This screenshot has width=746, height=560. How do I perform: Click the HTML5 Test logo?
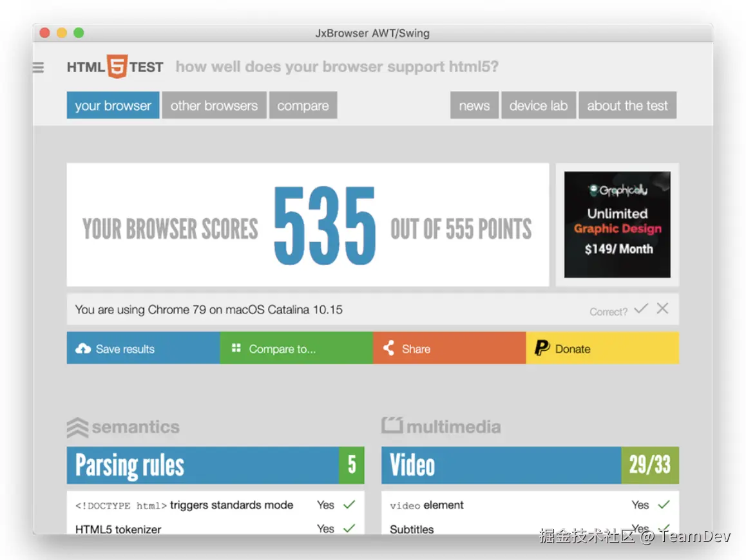pos(115,66)
